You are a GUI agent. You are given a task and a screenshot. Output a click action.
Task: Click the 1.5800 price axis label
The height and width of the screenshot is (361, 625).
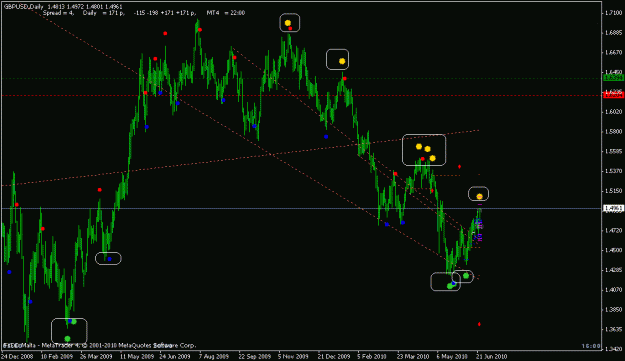click(x=613, y=131)
